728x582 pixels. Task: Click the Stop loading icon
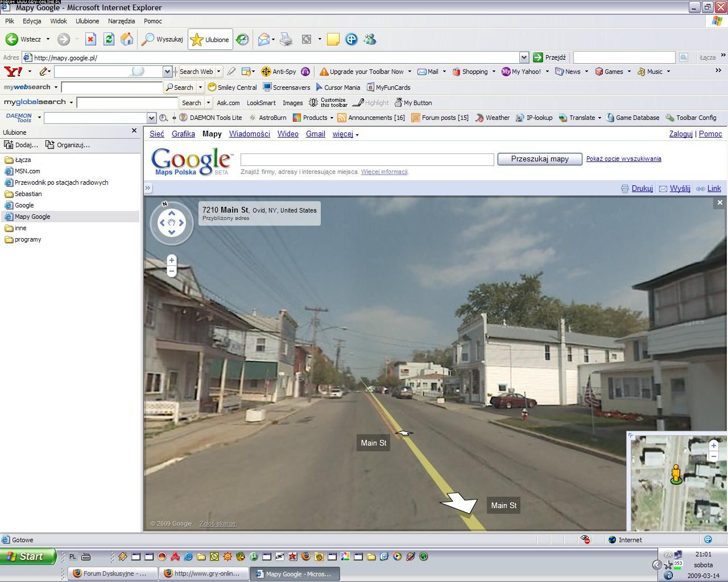(x=90, y=39)
